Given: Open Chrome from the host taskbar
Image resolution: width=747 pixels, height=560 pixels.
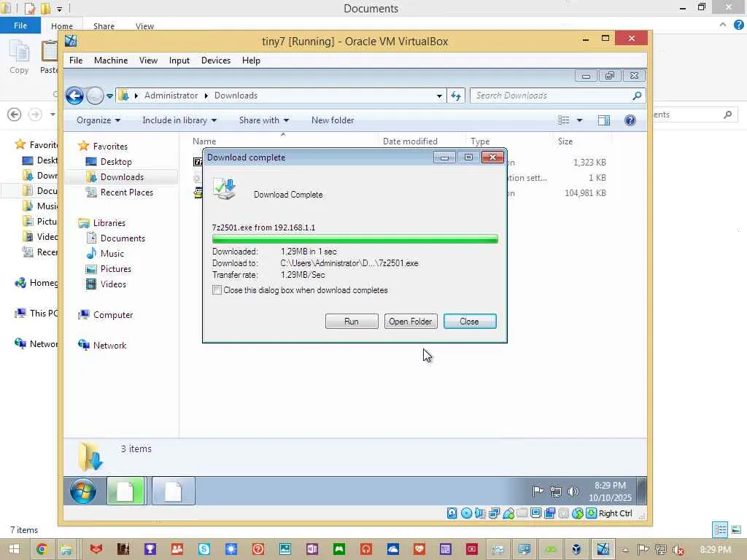Looking at the screenshot, I should (42, 550).
